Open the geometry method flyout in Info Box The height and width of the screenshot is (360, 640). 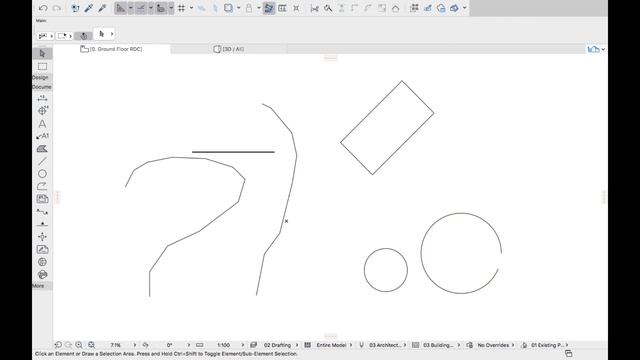(64, 36)
